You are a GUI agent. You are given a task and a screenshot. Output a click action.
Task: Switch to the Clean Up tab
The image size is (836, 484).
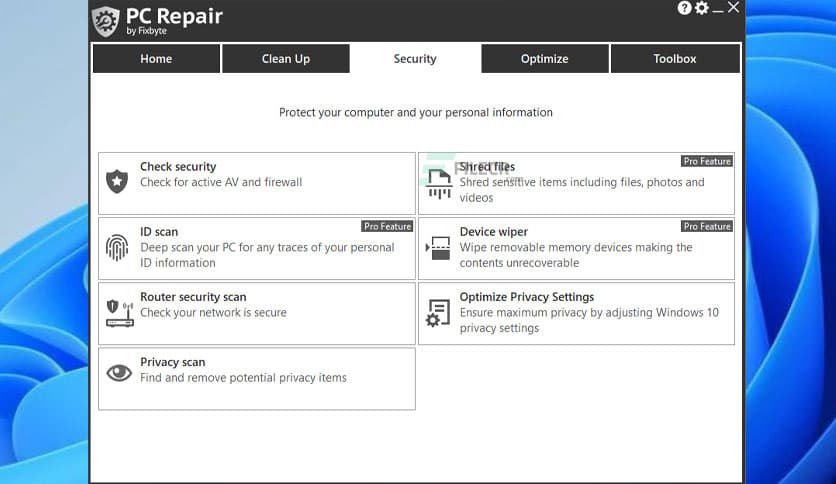click(x=286, y=59)
